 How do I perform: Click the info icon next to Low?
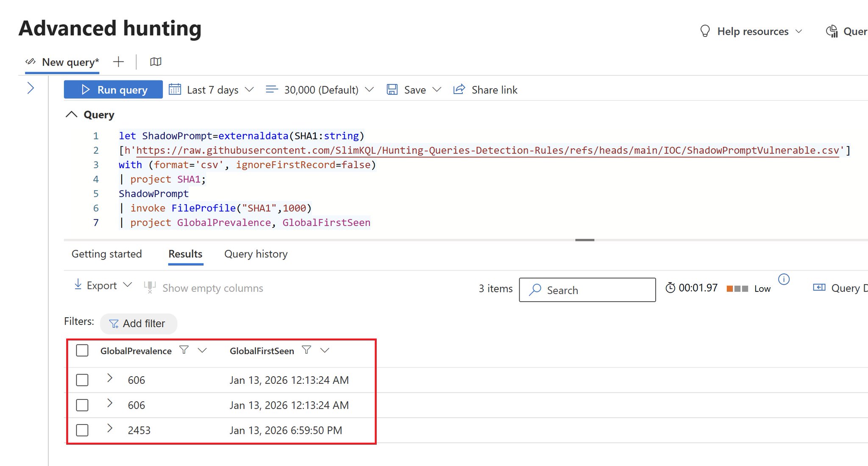[784, 279]
